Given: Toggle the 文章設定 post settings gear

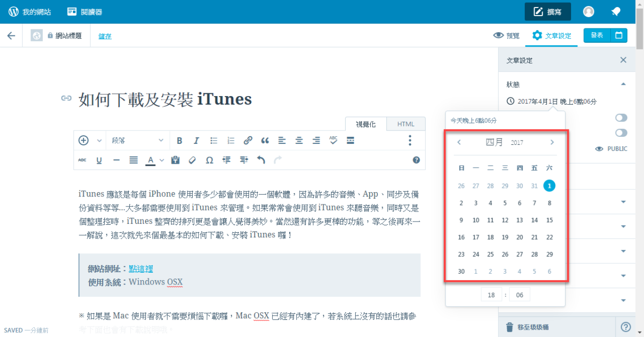Looking at the screenshot, I should coord(551,35).
